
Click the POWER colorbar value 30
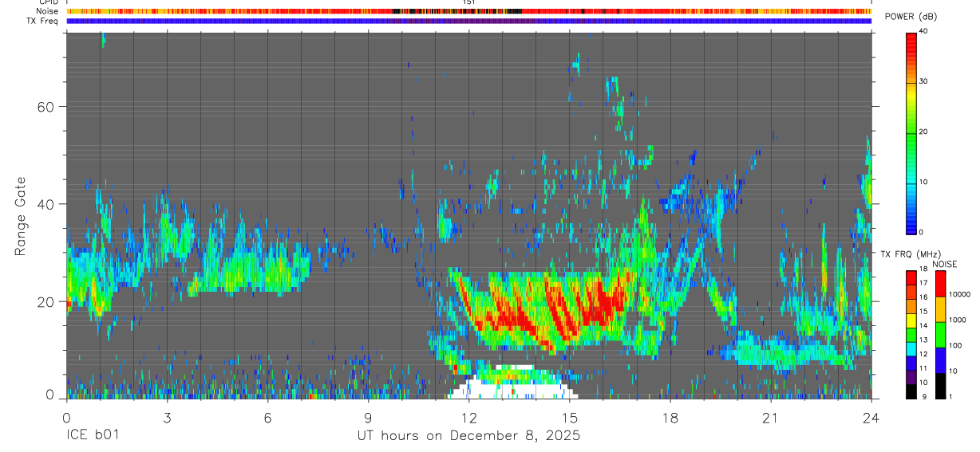(x=923, y=81)
